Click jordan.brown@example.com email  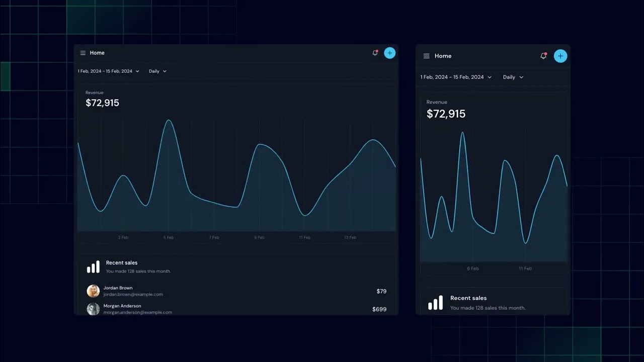point(133,295)
